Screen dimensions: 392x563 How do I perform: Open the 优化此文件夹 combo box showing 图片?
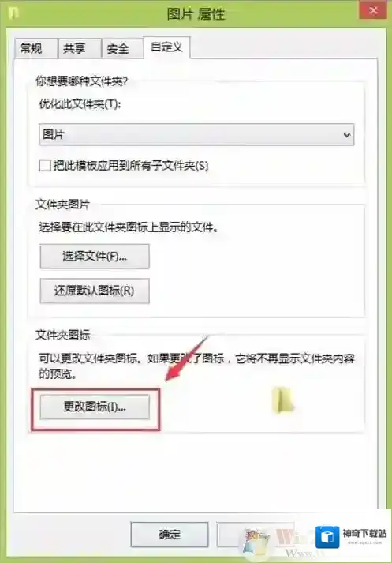pos(196,135)
